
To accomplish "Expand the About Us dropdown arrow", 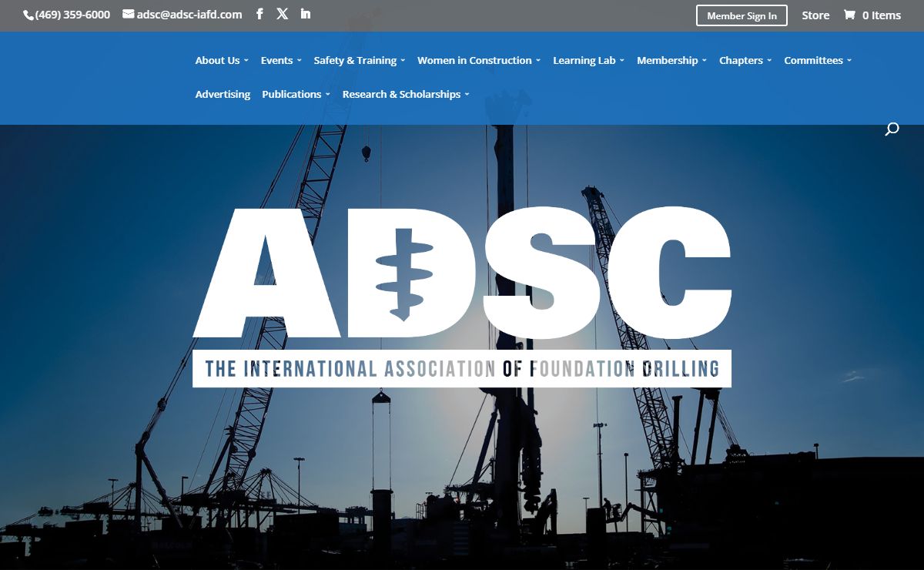I will 246,61.
